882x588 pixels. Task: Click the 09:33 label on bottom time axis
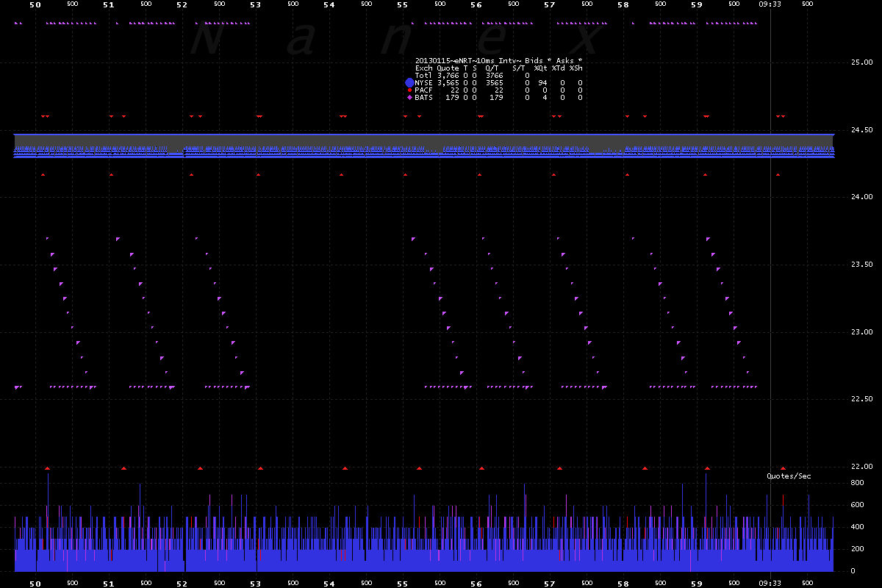pyautogui.click(x=770, y=582)
